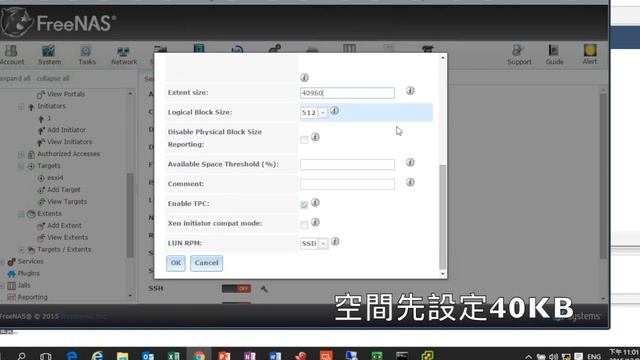Click info icon next to LUN RPM

click(x=335, y=242)
